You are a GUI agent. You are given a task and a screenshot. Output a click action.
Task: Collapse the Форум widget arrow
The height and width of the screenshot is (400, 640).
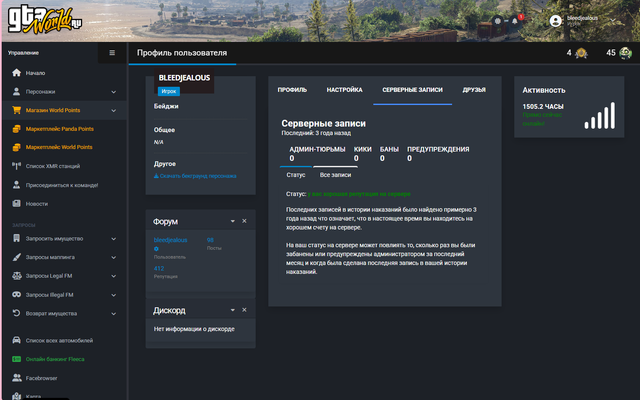click(232, 221)
